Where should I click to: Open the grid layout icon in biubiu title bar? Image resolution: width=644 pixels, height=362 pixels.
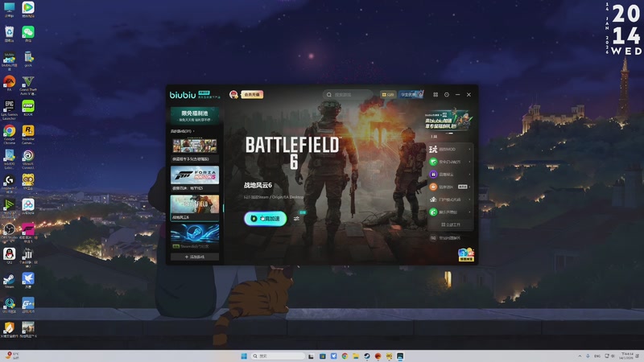436,94
